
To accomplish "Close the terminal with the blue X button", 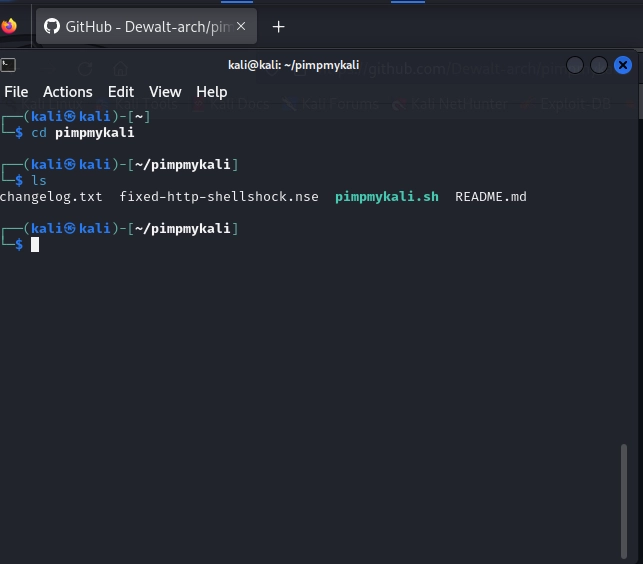I will 623,66.
